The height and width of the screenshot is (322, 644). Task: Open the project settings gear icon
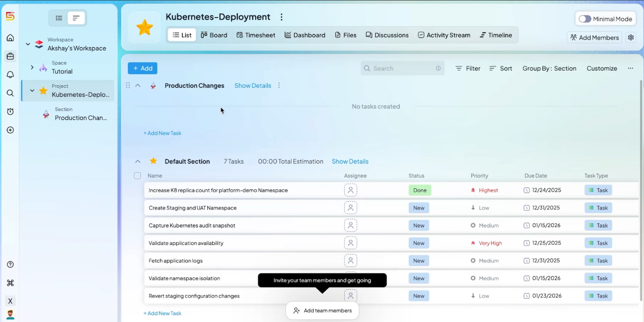[631, 38]
